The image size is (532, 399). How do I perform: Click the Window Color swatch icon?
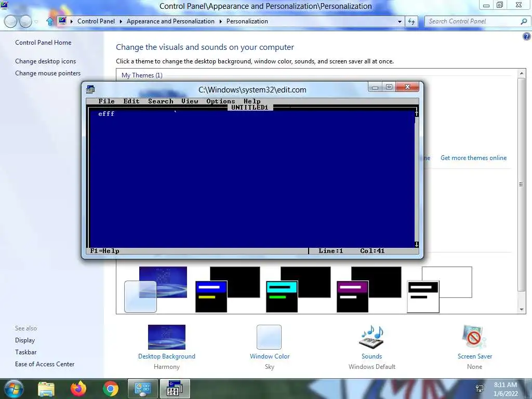point(269,337)
